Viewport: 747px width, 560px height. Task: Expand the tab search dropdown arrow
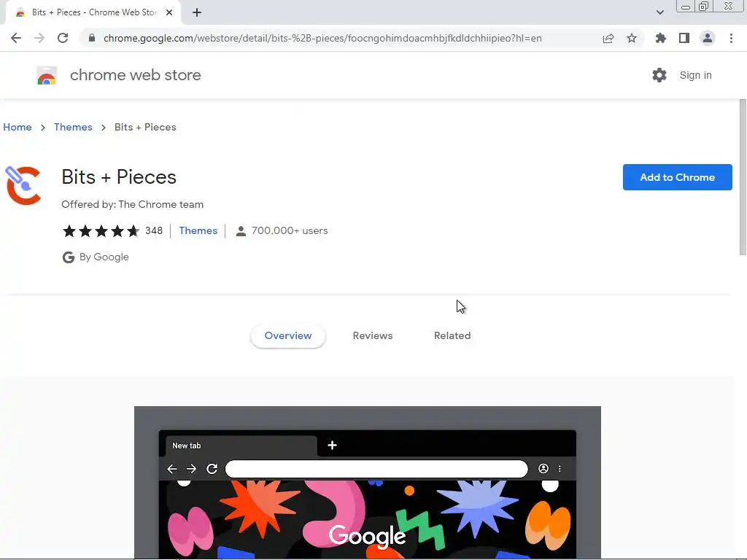659,12
